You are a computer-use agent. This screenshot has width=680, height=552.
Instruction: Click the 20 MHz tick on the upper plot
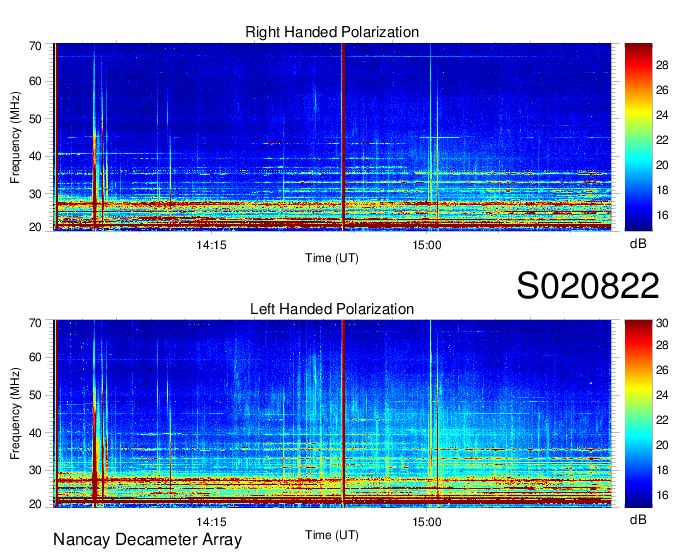coord(35,227)
